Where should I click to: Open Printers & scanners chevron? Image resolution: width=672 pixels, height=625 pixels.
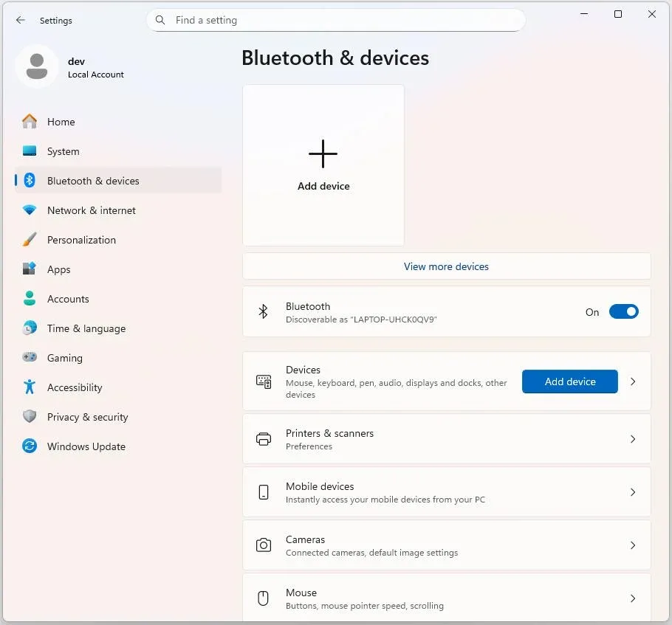click(633, 439)
